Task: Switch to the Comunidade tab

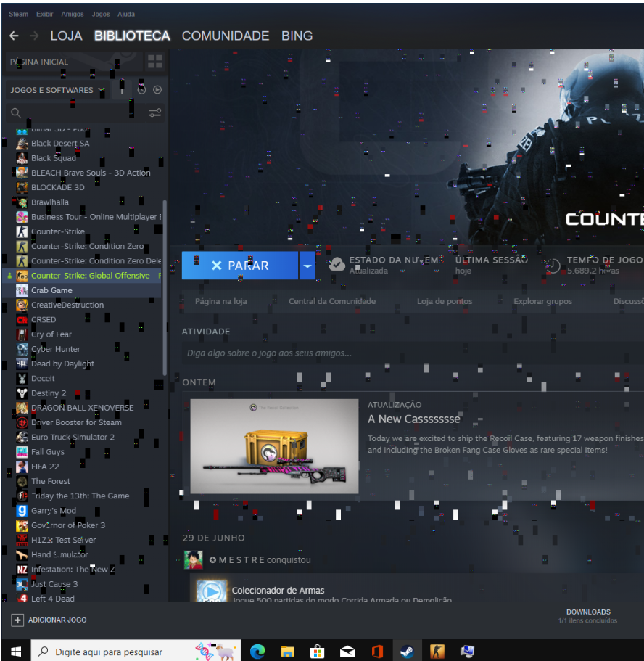Action: 226,36
